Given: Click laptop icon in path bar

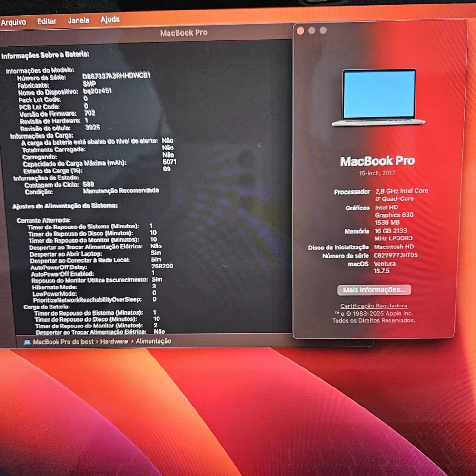Looking at the screenshot, I should tap(27, 342).
